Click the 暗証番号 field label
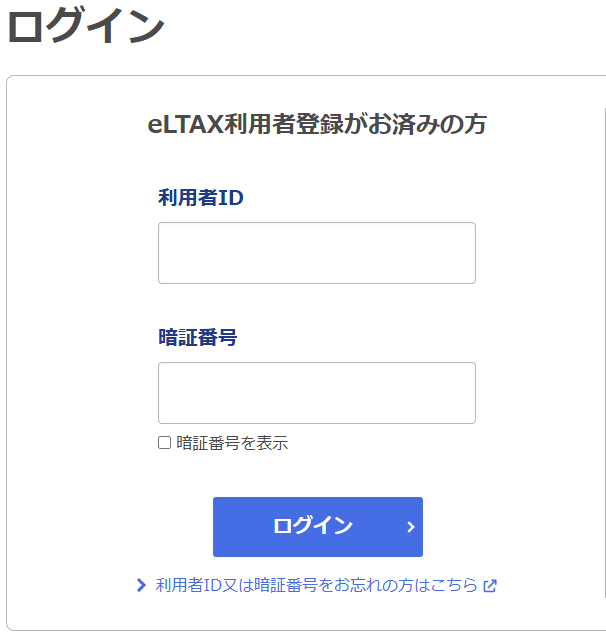This screenshot has width=606, height=633. point(197,337)
